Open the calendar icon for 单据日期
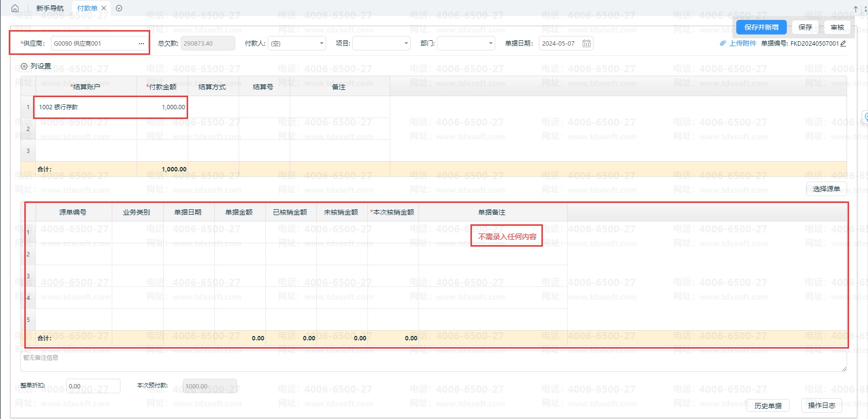Viewport: 868px width, 419px height. click(587, 44)
